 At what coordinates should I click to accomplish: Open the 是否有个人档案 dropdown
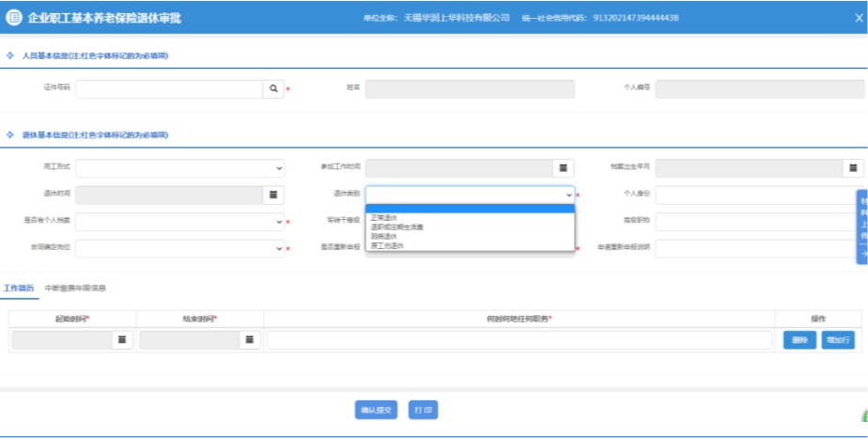tap(179, 222)
